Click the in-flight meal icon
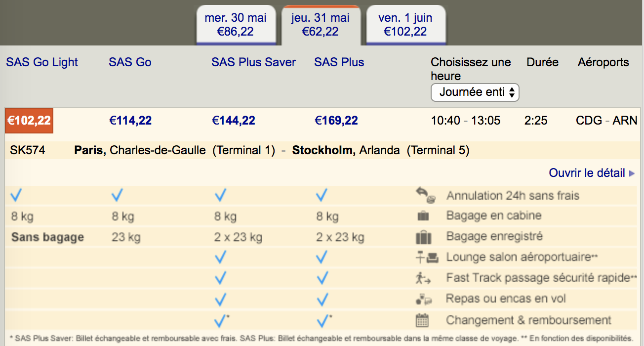The height and width of the screenshot is (346, 644). 424,299
